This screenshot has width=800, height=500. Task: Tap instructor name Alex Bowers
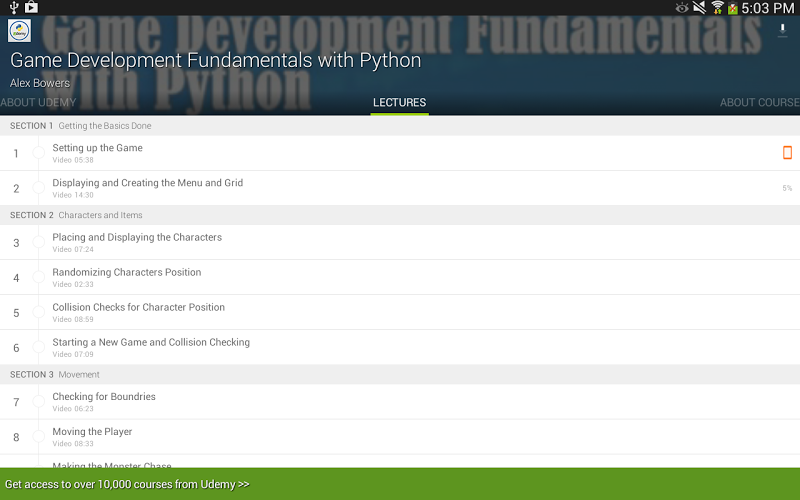pyautogui.click(x=40, y=83)
